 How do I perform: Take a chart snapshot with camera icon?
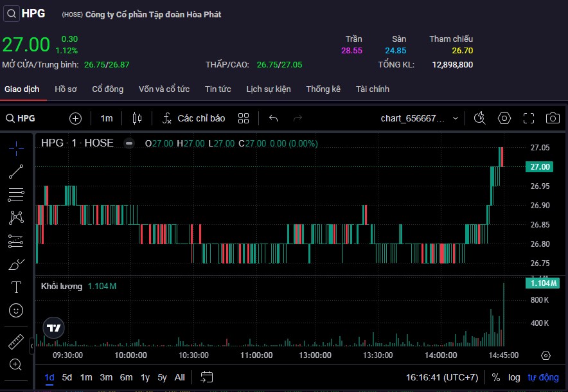tap(552, 118)
